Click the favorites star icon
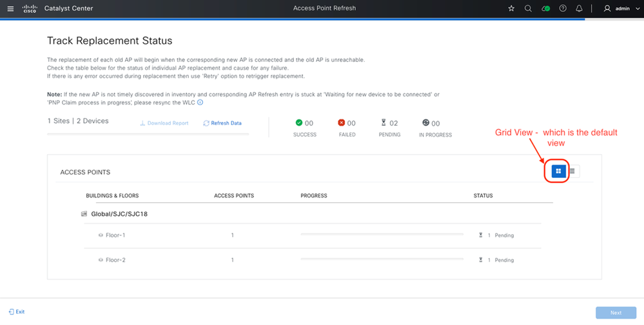The width and height of the screenshot is (644, 325). point(511,8)
